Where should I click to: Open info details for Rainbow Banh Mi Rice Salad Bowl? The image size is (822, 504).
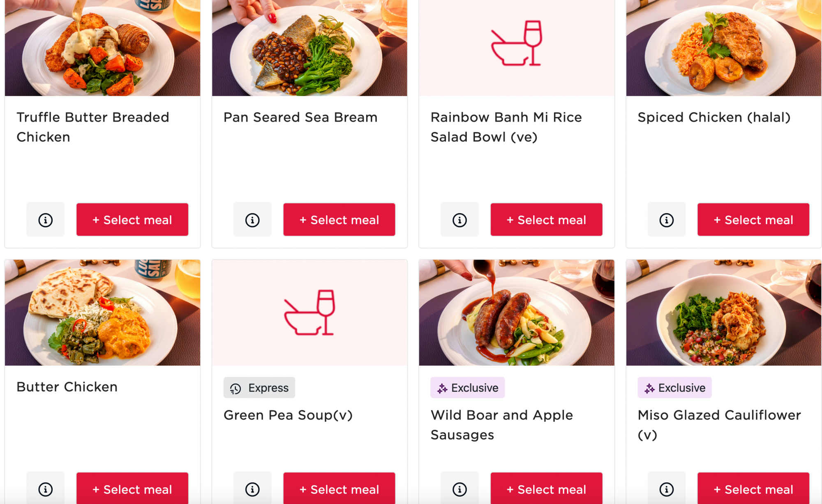click(x=459, y=219)
